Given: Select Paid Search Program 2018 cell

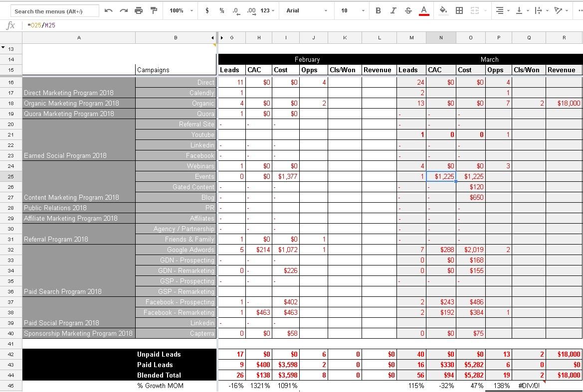Looking at the screenshot, I should 79,291.
